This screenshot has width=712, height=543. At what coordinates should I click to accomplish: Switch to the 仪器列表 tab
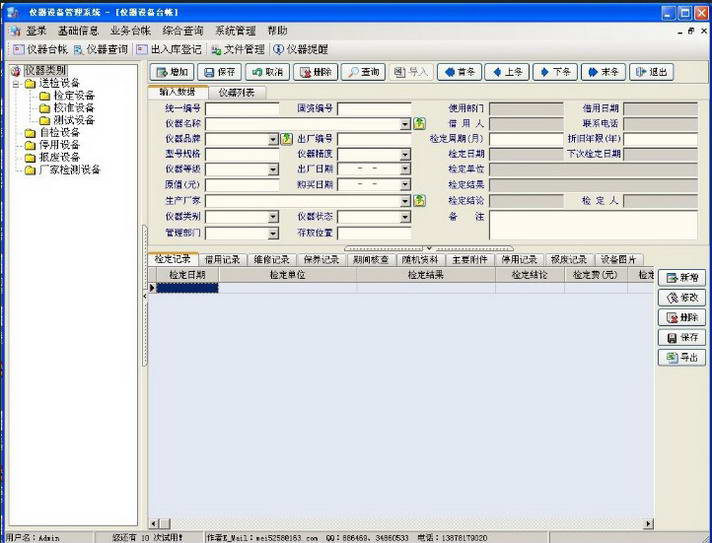(x=236, y=92)
